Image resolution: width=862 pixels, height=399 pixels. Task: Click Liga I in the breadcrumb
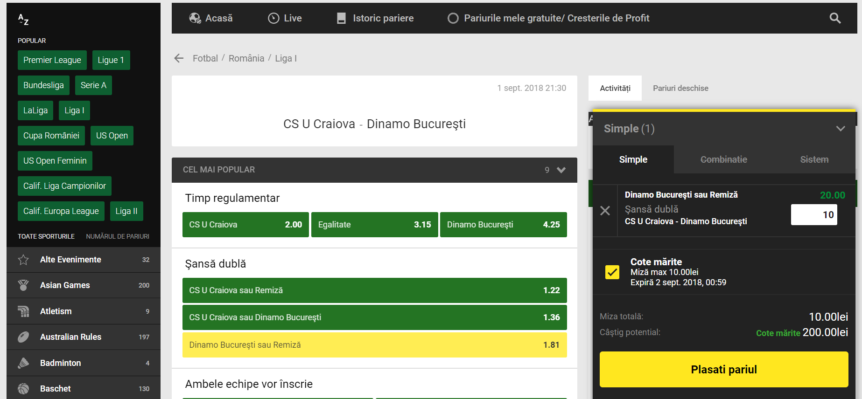[286, 58]
